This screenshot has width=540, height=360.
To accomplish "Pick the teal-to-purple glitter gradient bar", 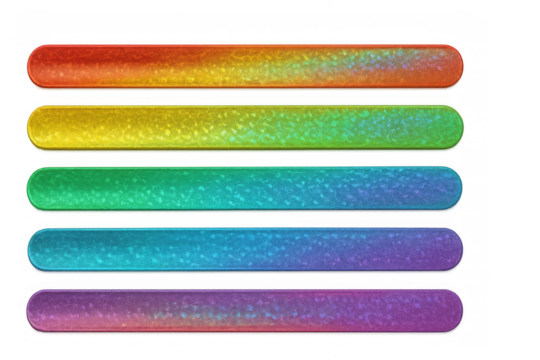I will click(245, 249).
